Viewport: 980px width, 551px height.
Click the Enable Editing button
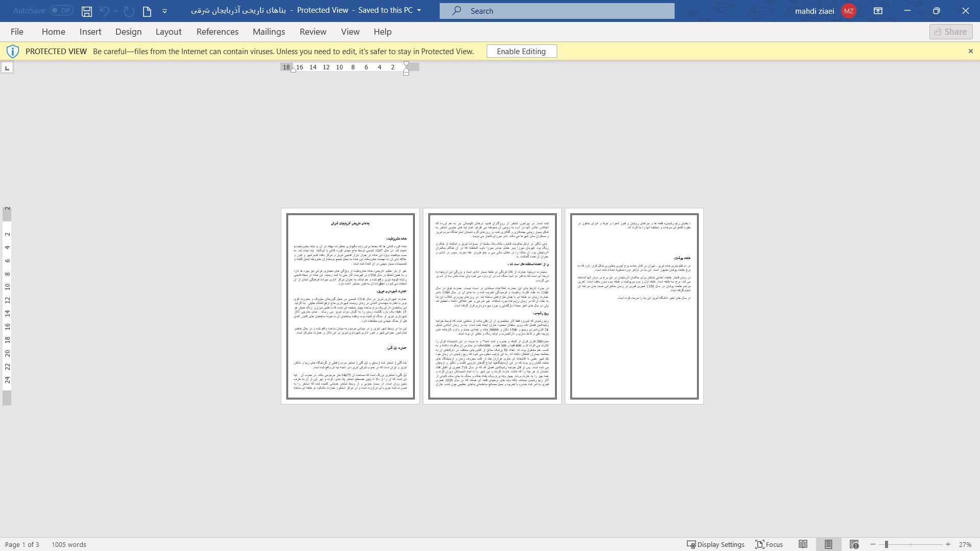coord(521,51)
